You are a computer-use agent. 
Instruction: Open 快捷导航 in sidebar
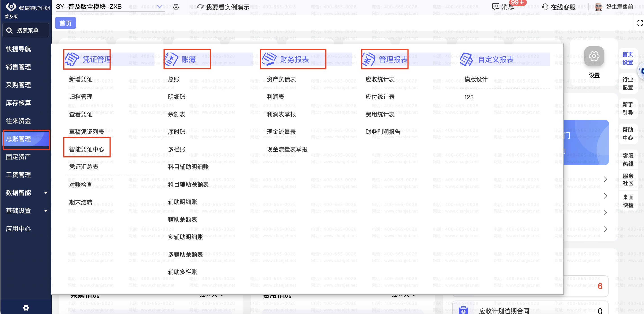tap(18, 49)
